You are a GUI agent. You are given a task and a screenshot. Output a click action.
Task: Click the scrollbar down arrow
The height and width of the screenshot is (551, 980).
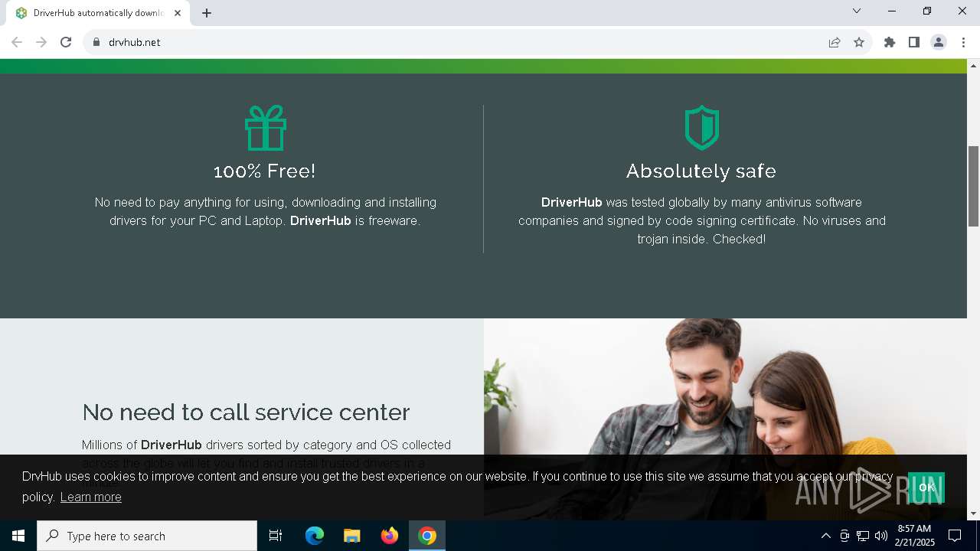click(973, 514)
